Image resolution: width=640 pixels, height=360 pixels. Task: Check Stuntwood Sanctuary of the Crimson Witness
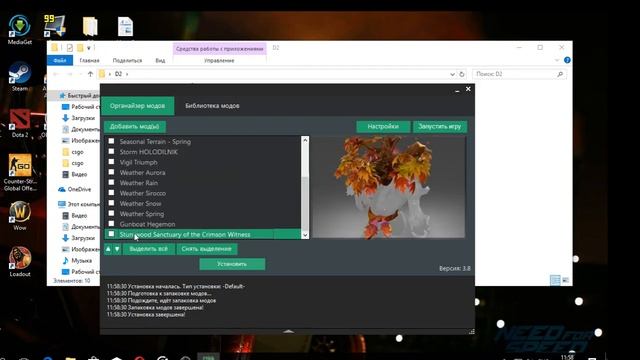point(111,234)
